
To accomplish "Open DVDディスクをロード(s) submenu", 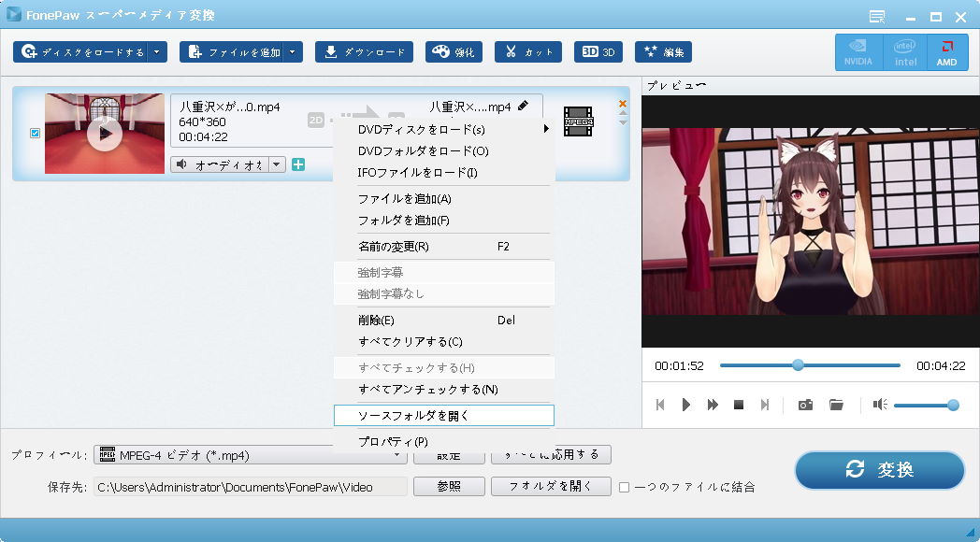I will (x=444, y=129).
